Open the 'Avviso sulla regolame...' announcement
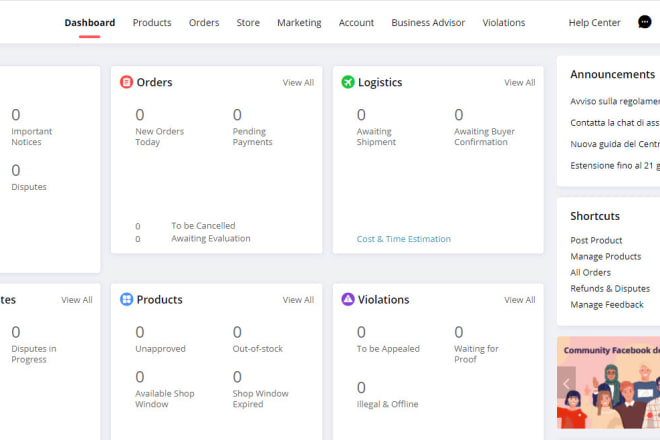The image size is (660, 440). (x=615, y=101)
